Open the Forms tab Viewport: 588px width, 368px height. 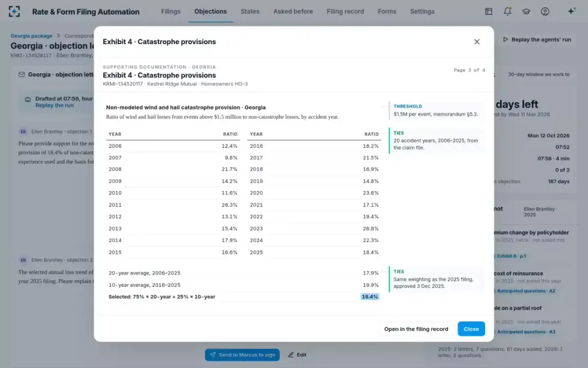pyautogui.click(x=387, y=11)
